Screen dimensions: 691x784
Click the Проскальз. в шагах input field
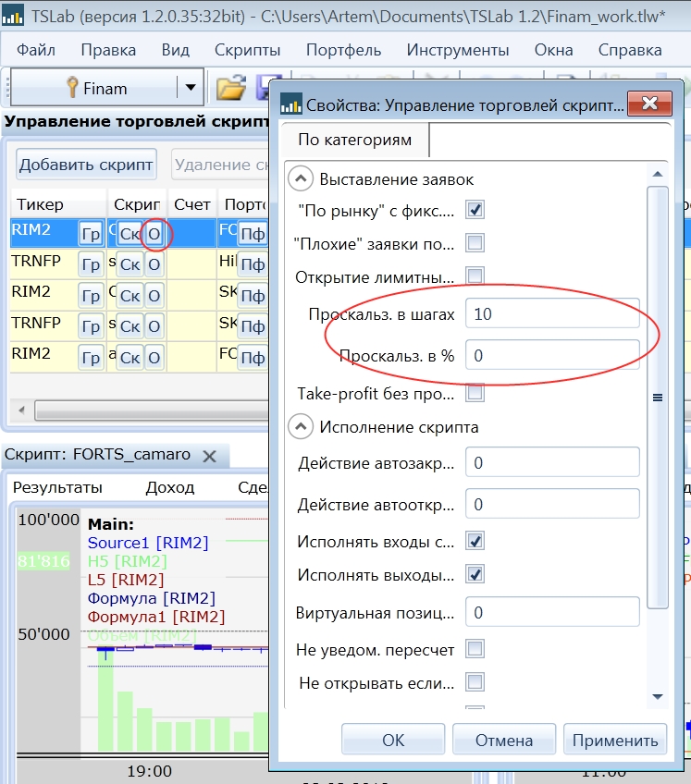point(552,314)
